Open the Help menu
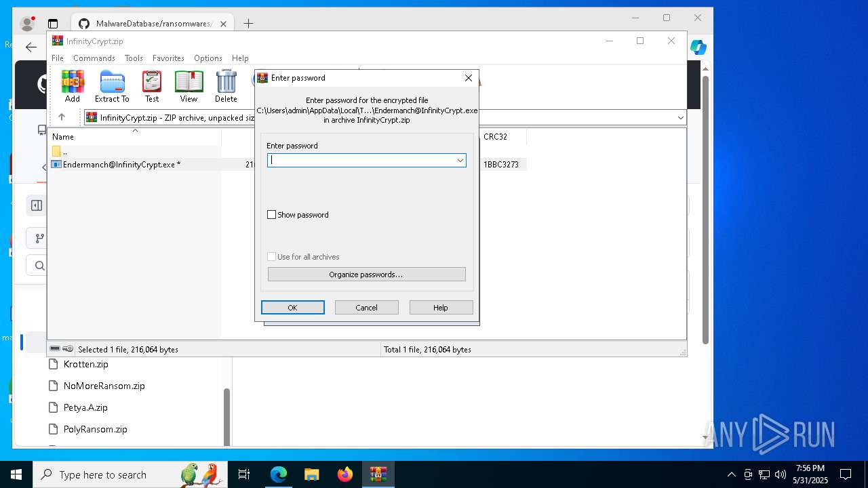 click(240, 58)
